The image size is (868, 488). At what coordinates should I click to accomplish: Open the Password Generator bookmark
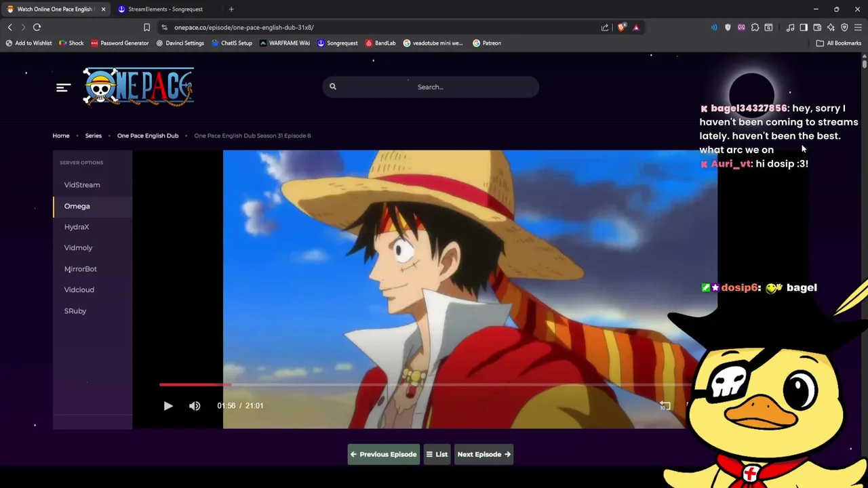click(119, 43)
